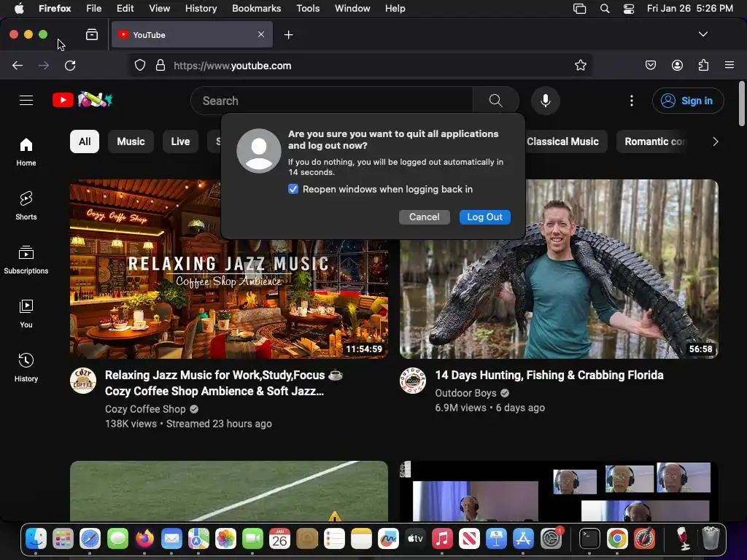Open the Outdoor Boys alligator thumbnail
The height and width of the screenshot is (560, 747).
click(559, 268)
